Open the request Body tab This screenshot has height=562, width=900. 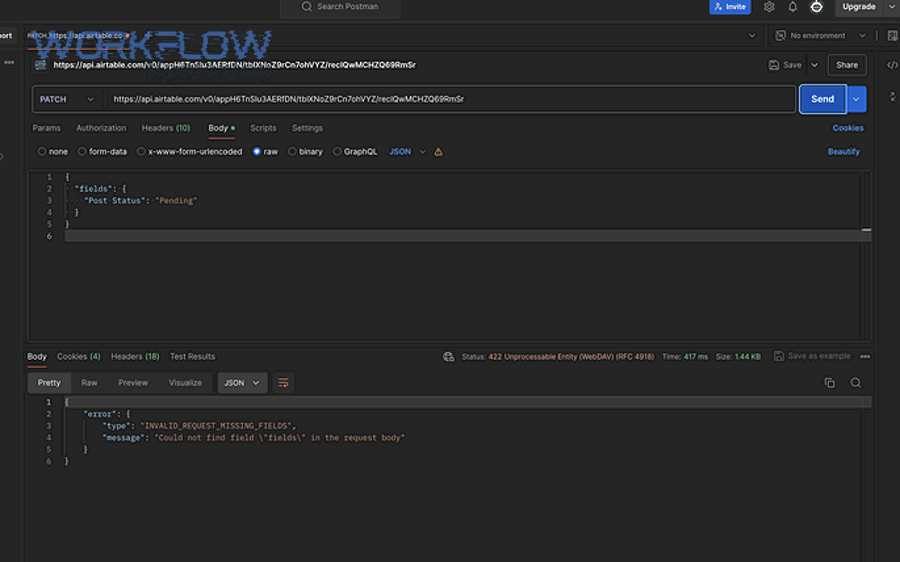(x=221, y=128)
